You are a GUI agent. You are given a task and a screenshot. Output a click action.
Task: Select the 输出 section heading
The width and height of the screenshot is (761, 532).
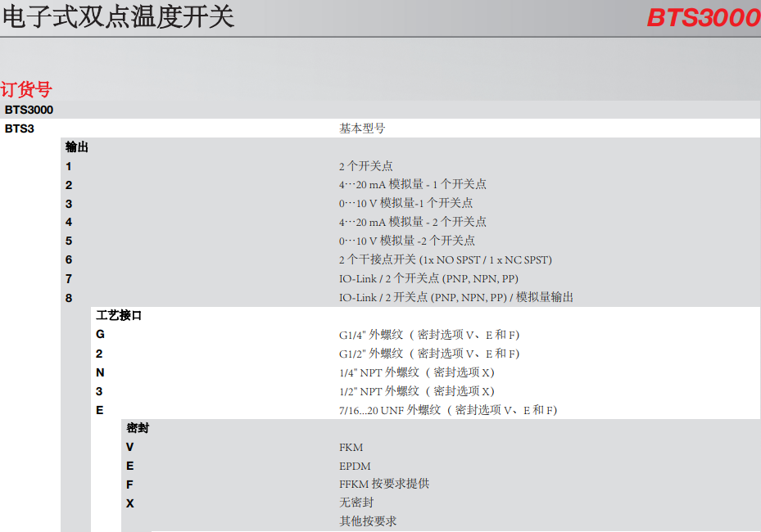[77, 147]
